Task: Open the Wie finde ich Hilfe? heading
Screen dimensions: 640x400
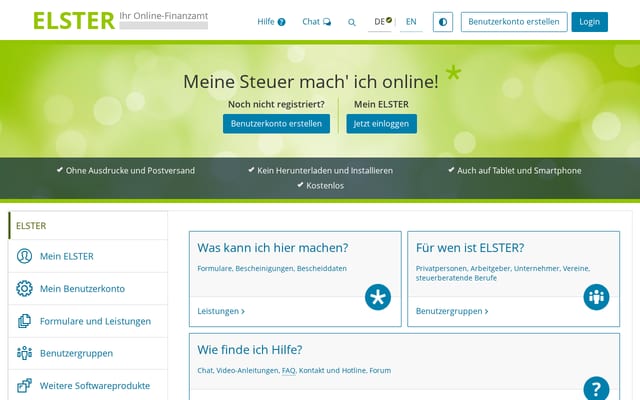Action: pyautogui.click(x=249, y=350)
